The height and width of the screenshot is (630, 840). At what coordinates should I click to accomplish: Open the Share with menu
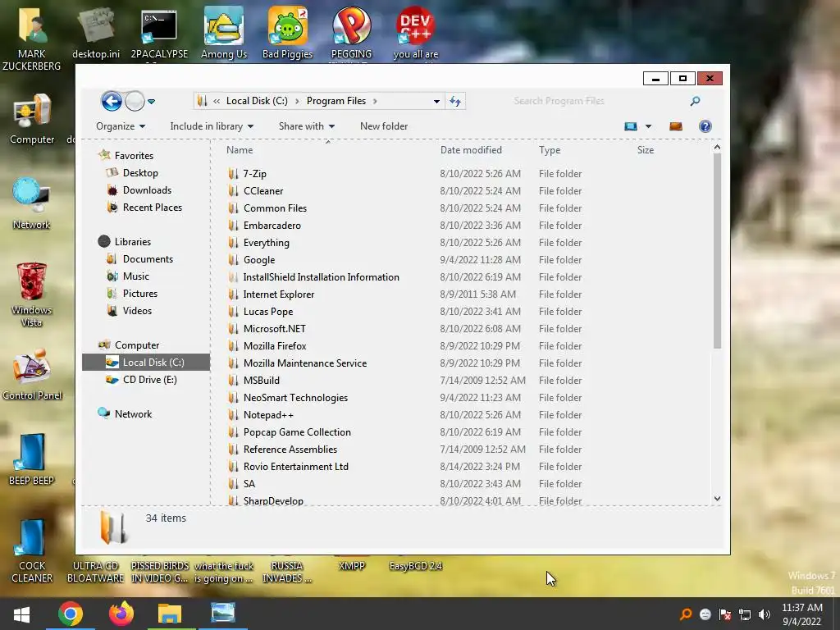coord(307,126)
